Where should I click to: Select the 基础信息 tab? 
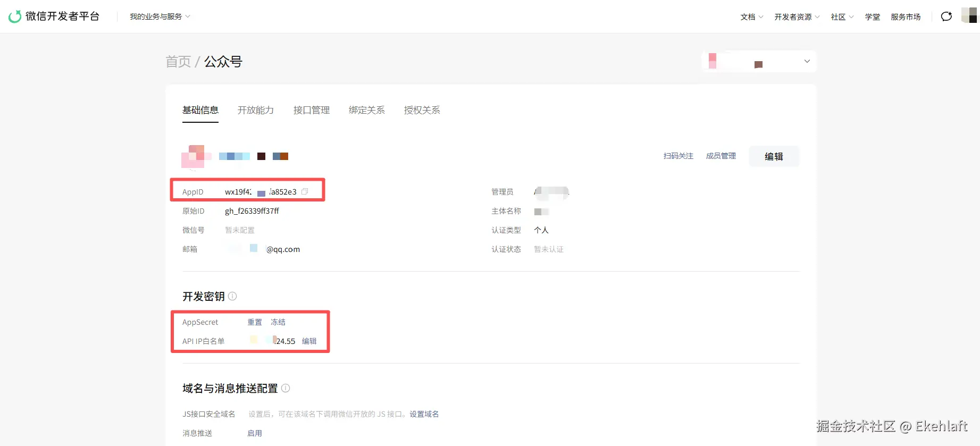[200, 110]
